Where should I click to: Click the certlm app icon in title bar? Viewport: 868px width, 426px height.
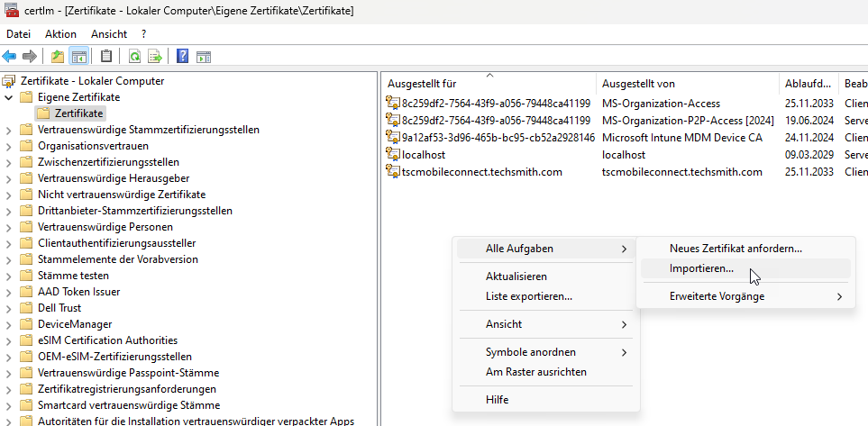[x=12, y=11]
